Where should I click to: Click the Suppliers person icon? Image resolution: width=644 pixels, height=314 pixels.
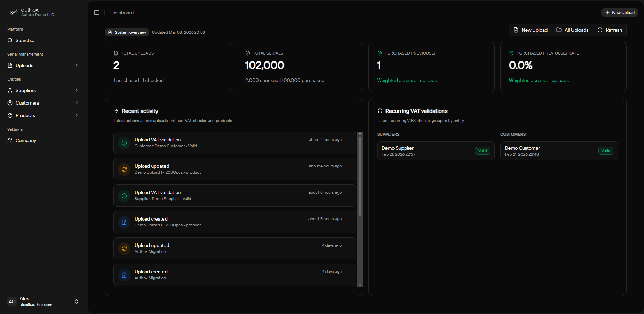pos(10,91)
